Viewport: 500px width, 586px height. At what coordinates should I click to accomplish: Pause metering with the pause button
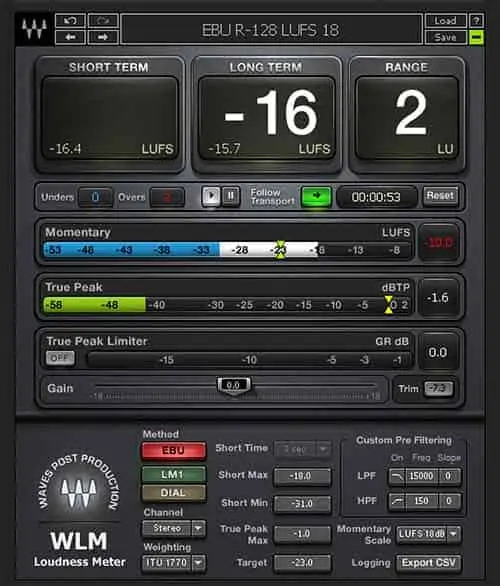(231, 196)
